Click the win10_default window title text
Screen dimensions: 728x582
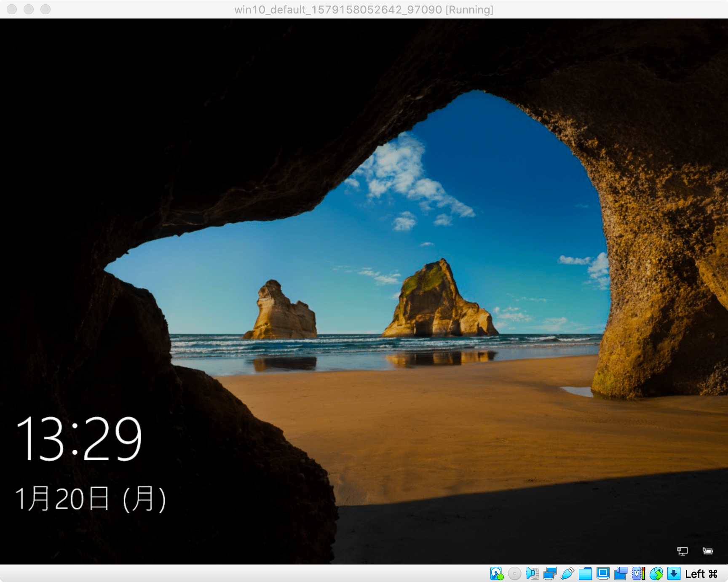(x=364, y=9)
